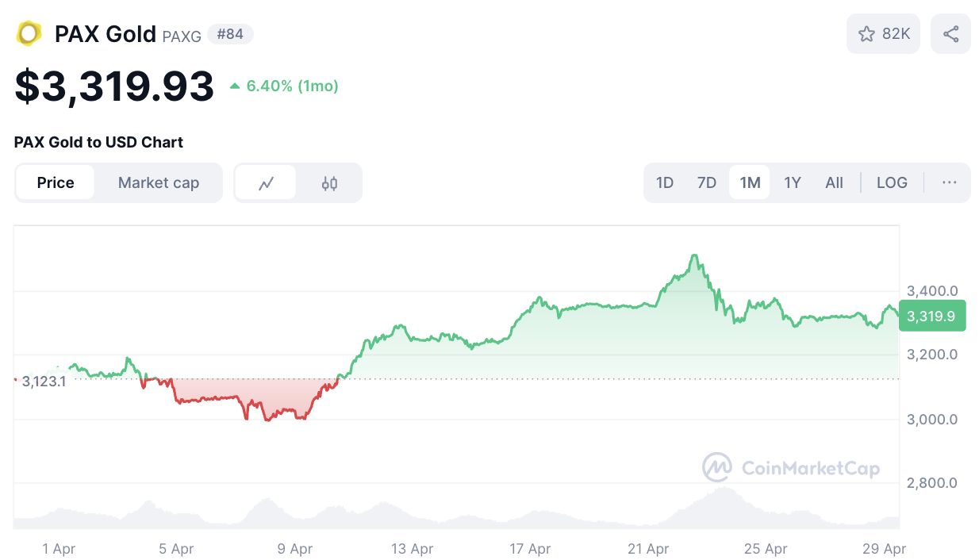Click the 82K watchlist count button
The image size is (979, 560).
click(883, 33)
